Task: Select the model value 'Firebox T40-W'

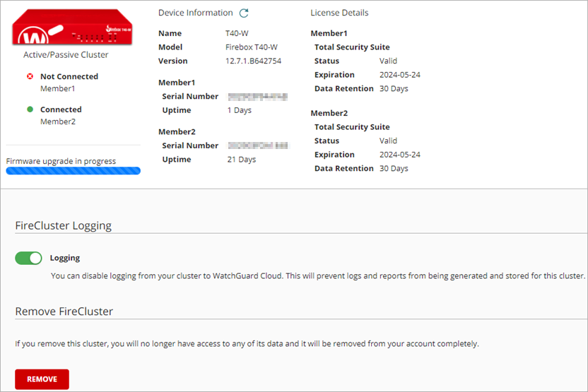Action: [252, 47]
